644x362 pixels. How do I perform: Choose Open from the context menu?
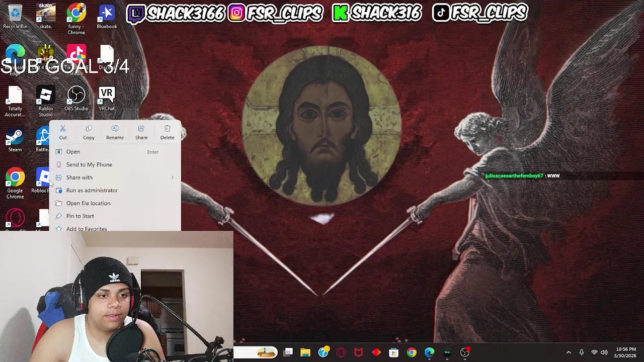(x=115, y=152)
